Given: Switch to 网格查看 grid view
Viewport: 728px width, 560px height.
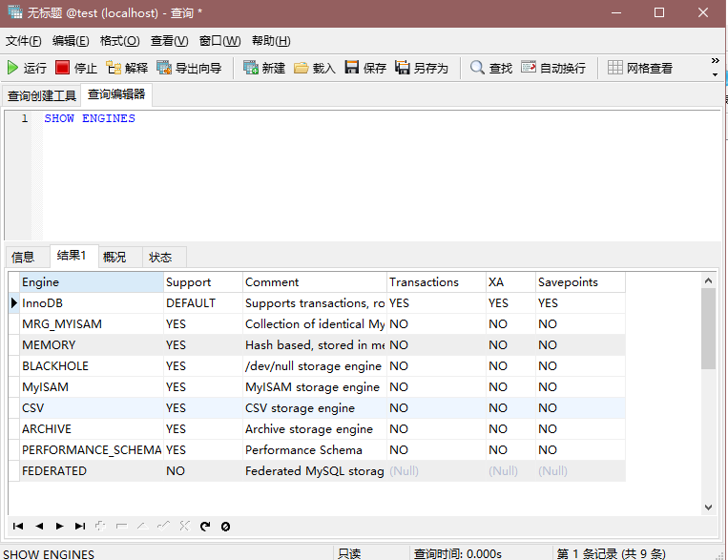Looking at the screenshot, I should [640, 68].
